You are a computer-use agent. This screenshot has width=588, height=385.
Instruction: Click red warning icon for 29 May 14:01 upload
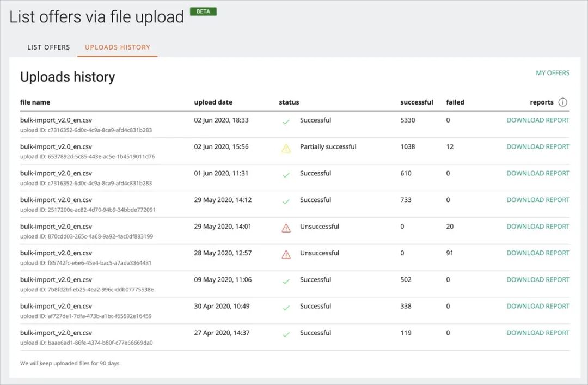286,228
